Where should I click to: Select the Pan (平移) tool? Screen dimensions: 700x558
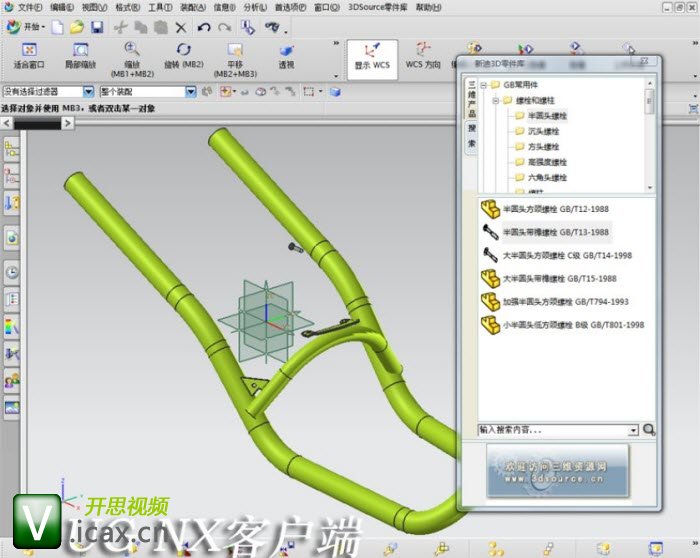coord(235,59)
